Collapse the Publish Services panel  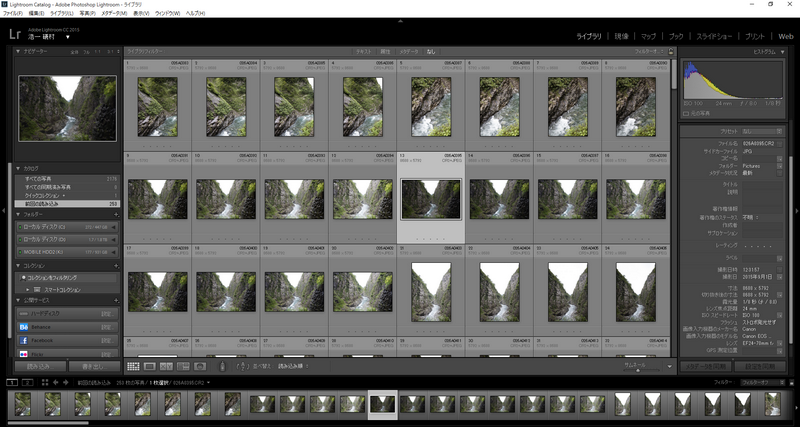18,300
